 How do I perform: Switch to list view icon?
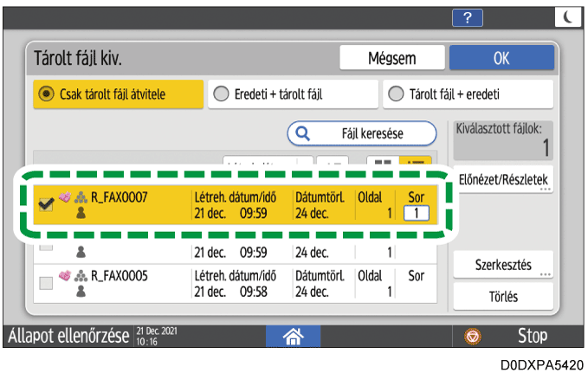[x=418, y=163]
